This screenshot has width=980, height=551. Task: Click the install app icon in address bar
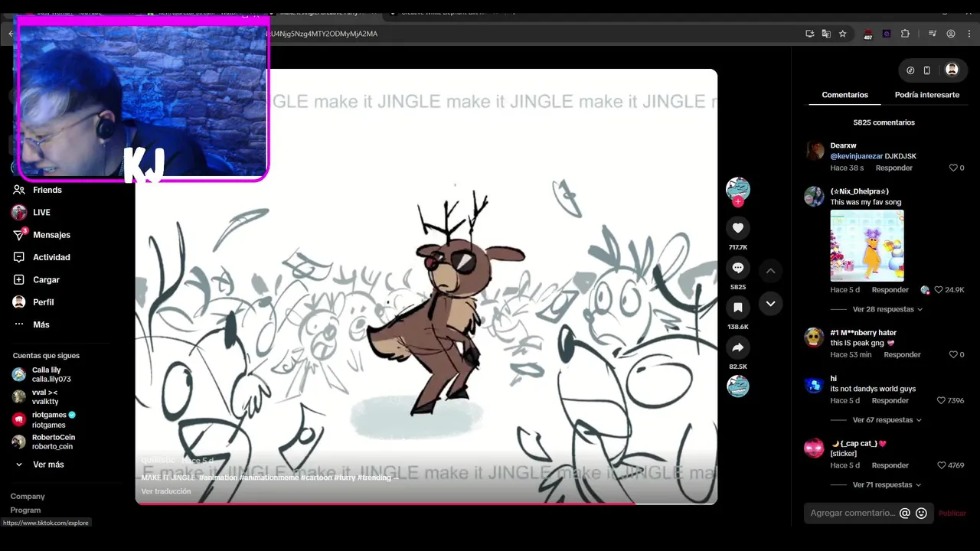[810, 34]
